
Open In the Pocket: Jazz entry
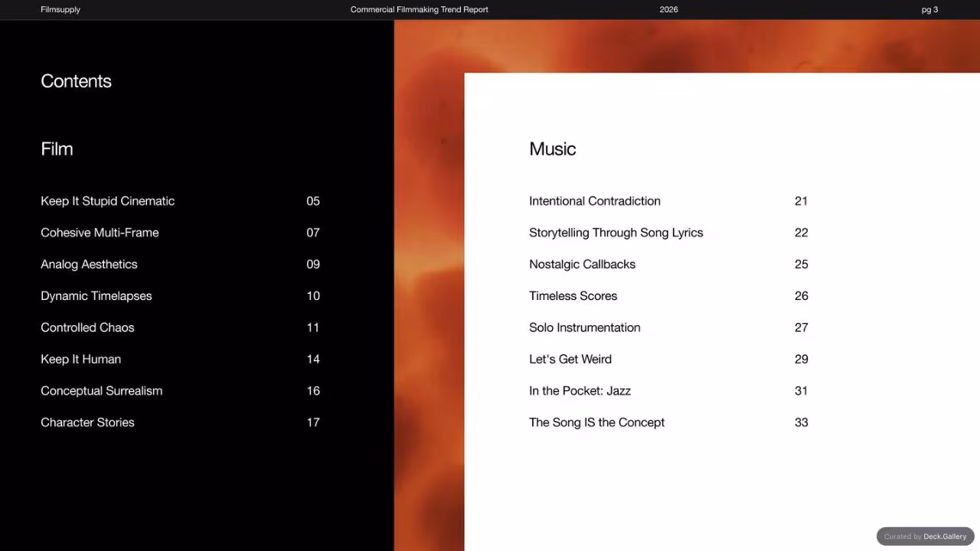tap(580, 391)
